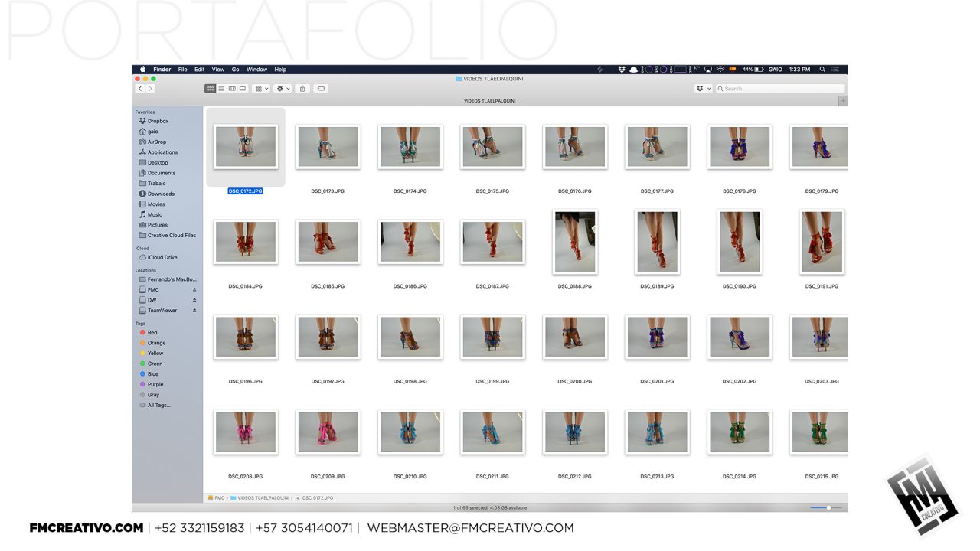Image resolution: width=980 pixels, height=551 pixels.
Task: Open Pictures in the sidebar
Action: click(x=154, y=225)
